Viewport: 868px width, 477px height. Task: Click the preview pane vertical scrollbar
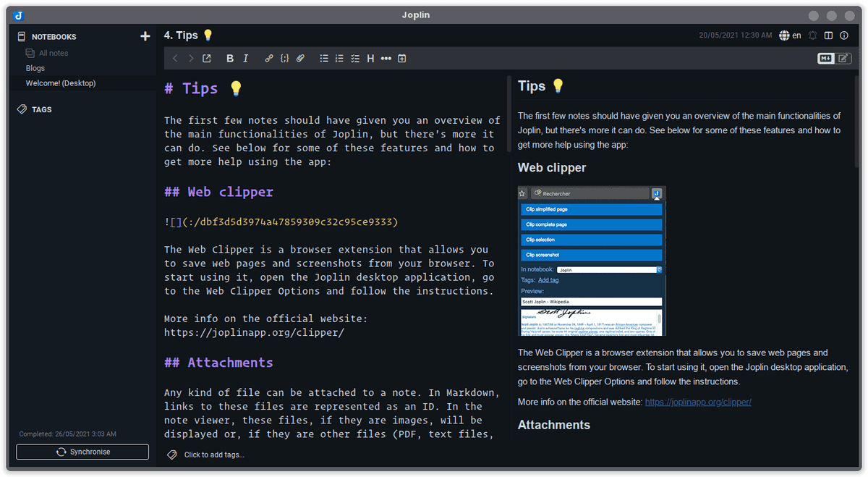click(x=857, y=122)
